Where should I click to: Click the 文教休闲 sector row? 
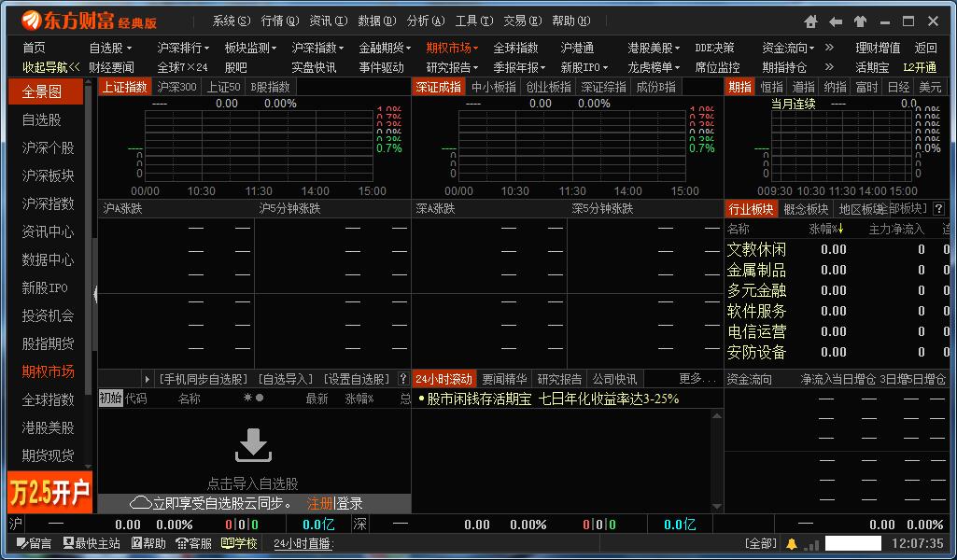pyautogui.click(x=837, y=249)
